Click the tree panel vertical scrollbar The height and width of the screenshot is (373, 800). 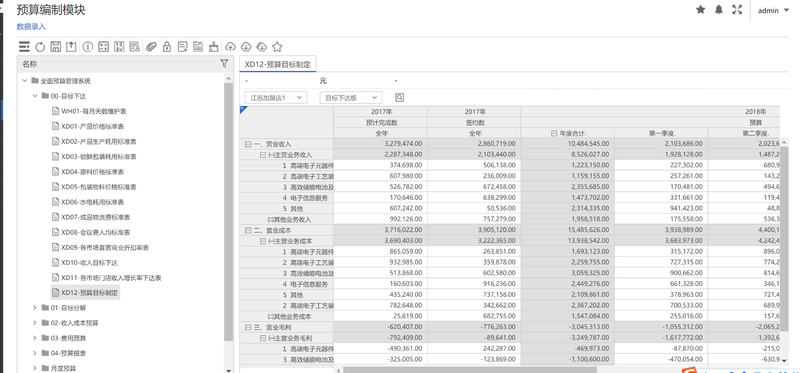[x=229, y=212]
